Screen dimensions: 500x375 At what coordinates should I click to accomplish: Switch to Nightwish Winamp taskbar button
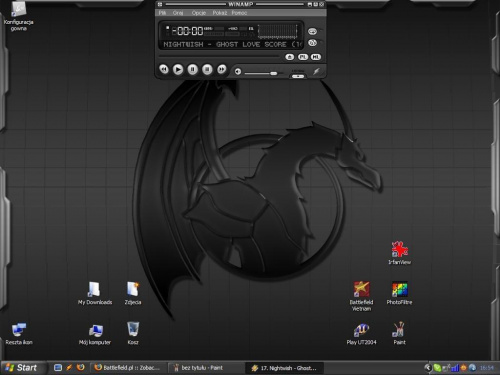point(284,368)
